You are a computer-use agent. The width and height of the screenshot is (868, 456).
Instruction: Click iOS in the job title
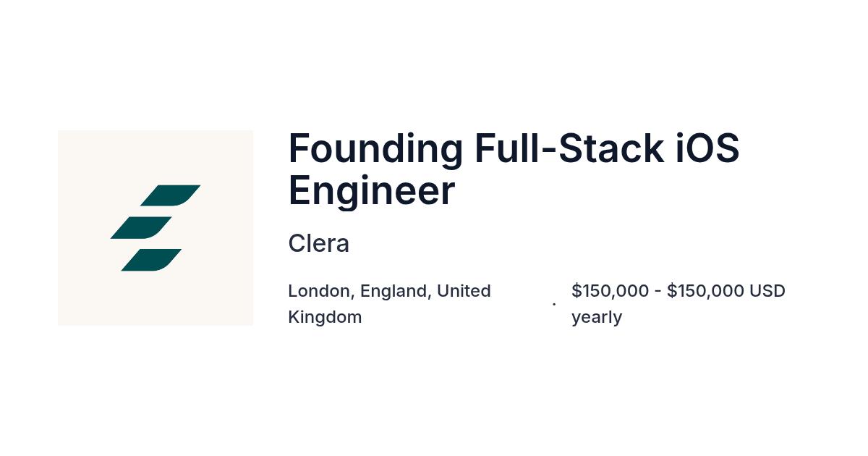click(x=707, y=148)
